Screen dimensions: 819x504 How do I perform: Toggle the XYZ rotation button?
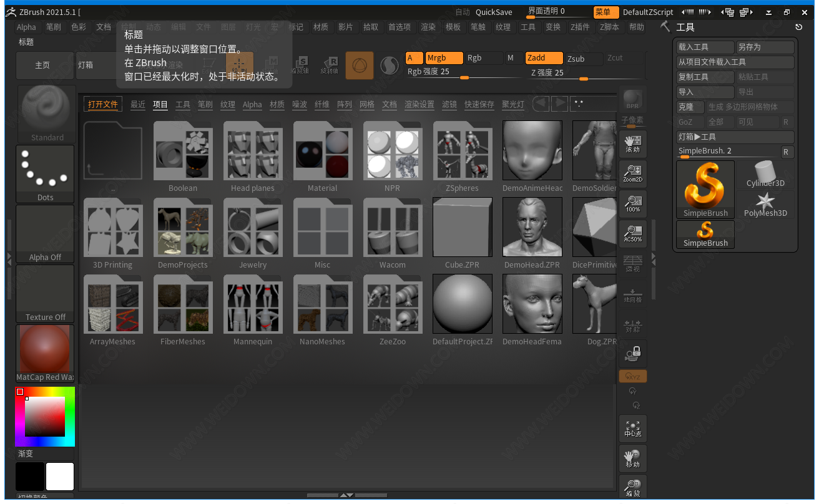click(633, 376)
